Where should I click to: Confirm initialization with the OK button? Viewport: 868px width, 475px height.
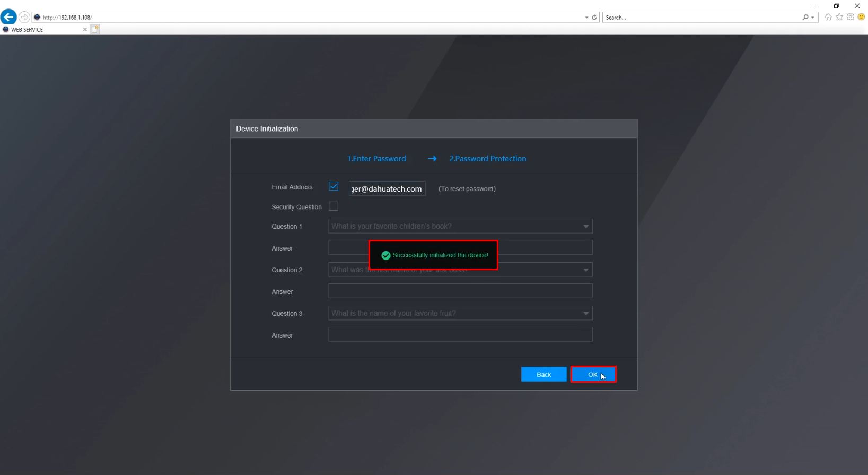593,374
